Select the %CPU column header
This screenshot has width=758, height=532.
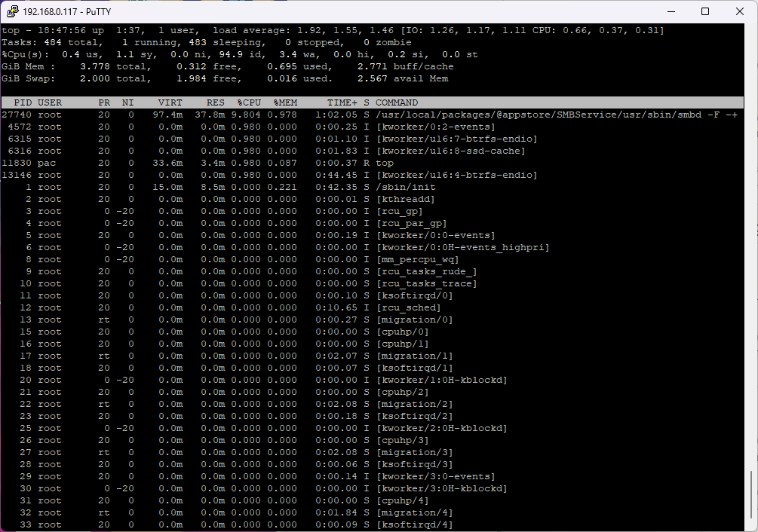pyautogui.click(x=249, y=102)
